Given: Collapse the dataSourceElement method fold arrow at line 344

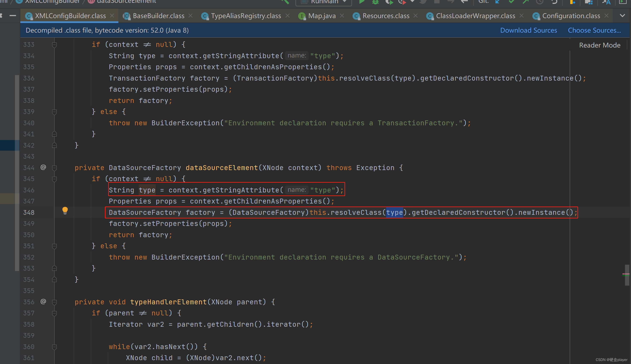Looking at the screenshot, I should click(54, 168).
